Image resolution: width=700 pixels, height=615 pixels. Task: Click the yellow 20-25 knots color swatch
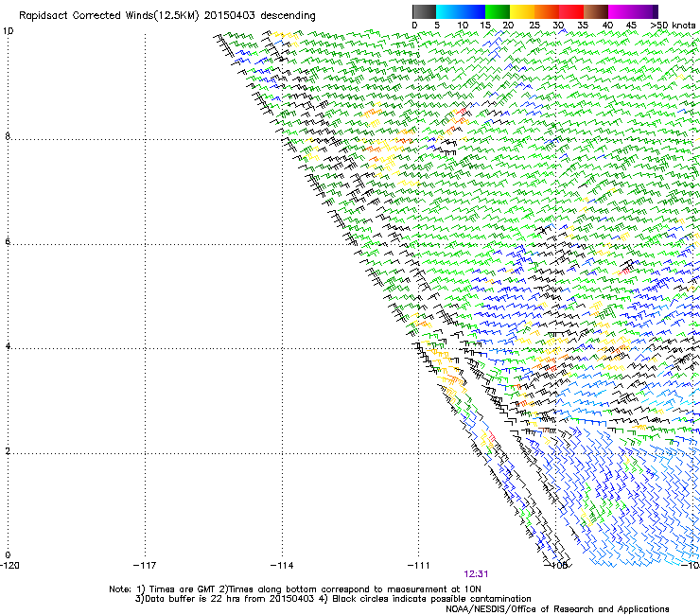click(522, 11)
